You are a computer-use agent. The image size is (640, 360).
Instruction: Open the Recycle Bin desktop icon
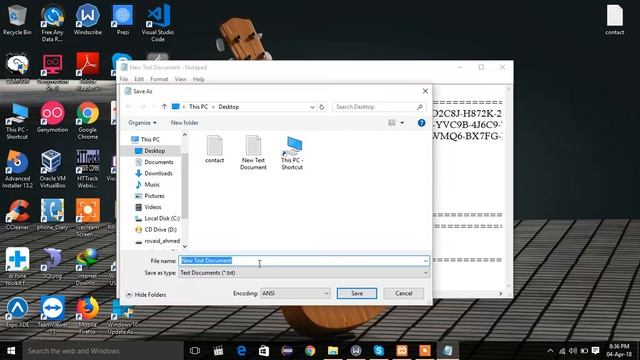click(x=17, y=20)
